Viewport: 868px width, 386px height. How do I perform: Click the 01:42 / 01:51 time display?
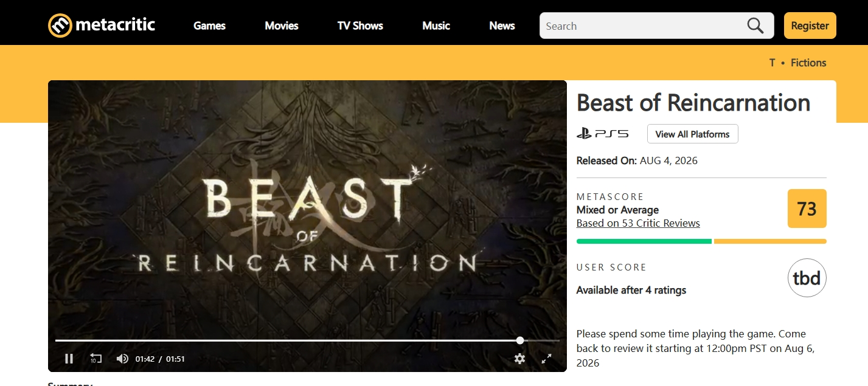[160, 359]
